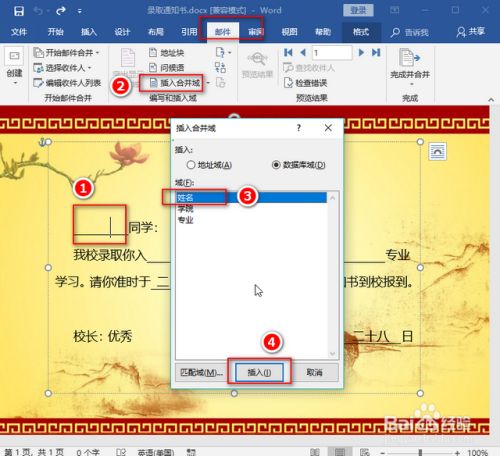Open 选择收件人 dropdown
The image size is (500, 456).
63,68
